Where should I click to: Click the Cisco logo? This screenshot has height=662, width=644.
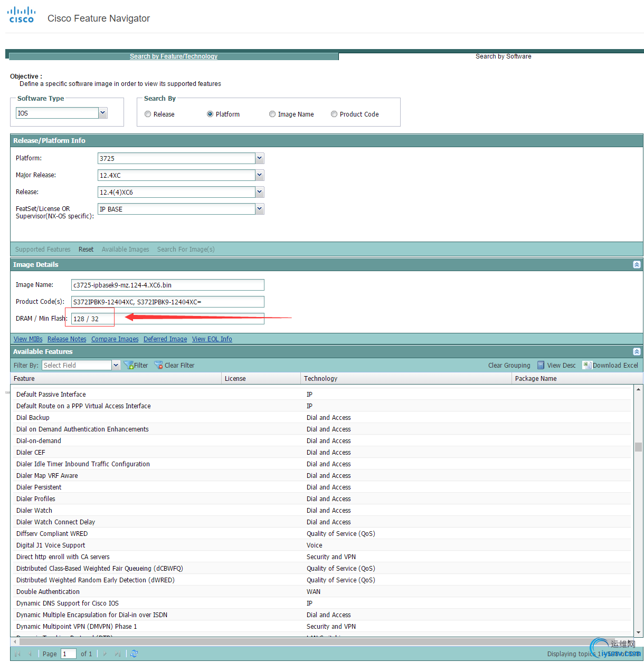pos(21,15)
